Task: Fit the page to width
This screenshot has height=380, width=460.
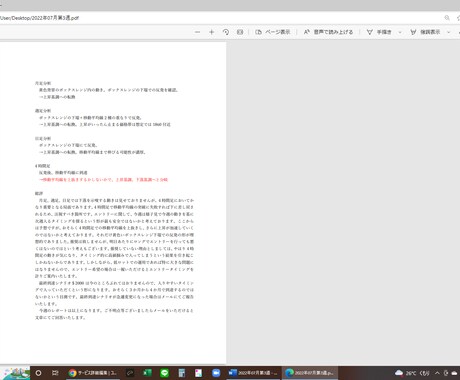Action: (x=240, y=32)
